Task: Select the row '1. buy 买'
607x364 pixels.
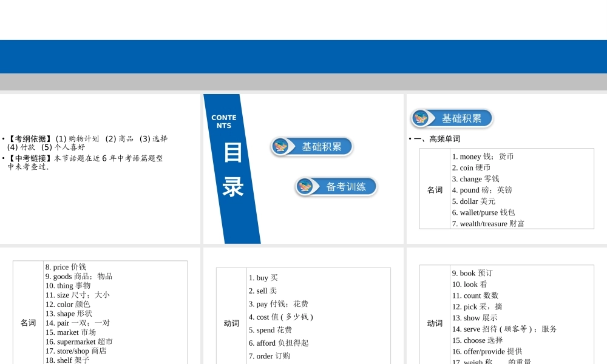Action: (263, 278)
